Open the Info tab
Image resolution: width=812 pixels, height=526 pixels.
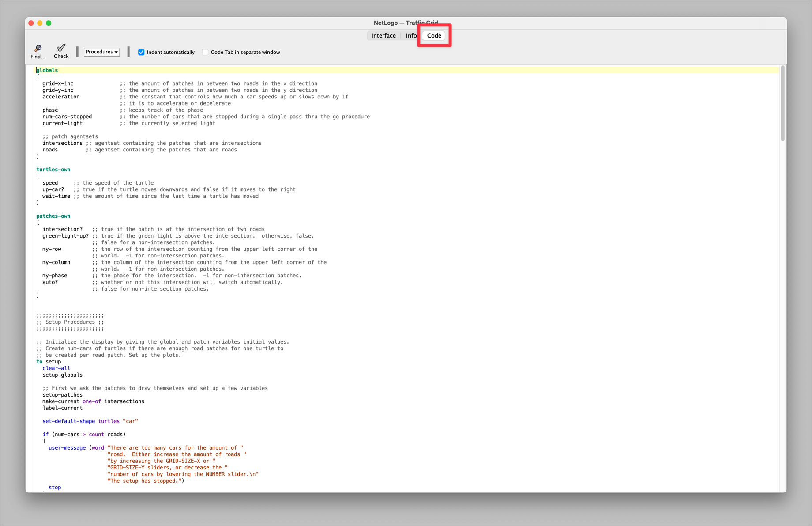pyautogui.click(x=410, y=35)
